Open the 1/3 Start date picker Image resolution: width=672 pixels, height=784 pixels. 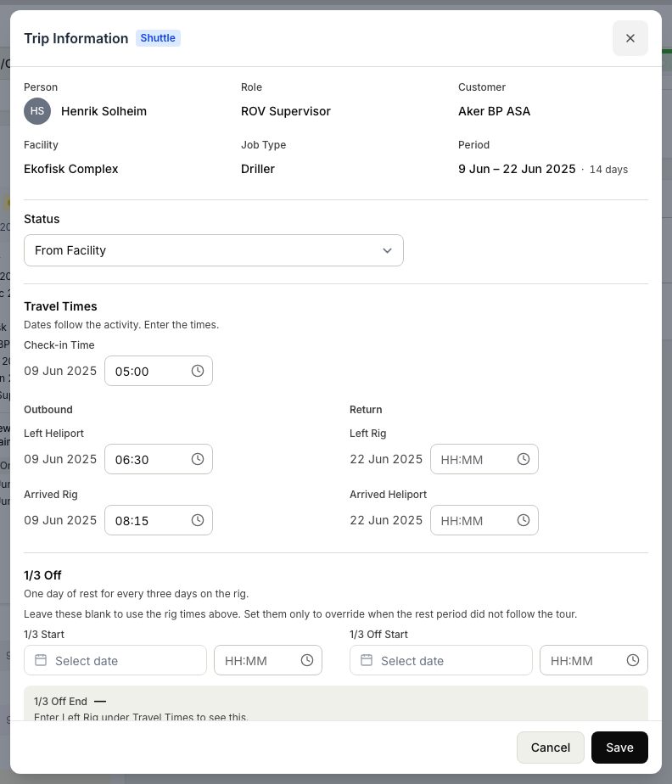(x=115, y=660)
